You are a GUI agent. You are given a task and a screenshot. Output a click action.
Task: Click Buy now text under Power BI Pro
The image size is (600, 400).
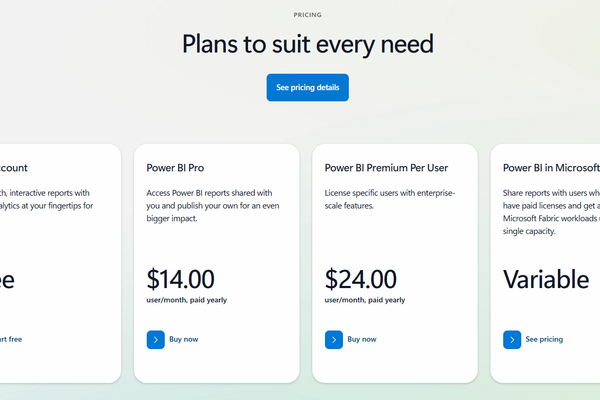pos(184,339)
